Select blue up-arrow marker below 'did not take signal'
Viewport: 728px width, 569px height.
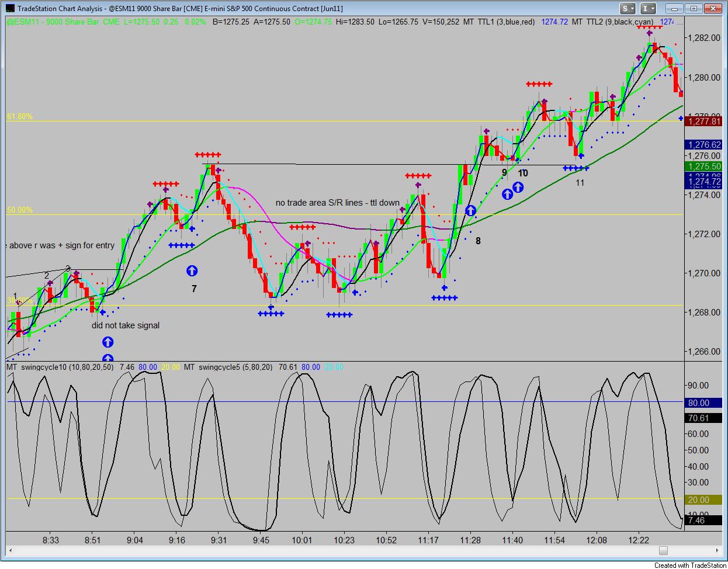[108, 342]
